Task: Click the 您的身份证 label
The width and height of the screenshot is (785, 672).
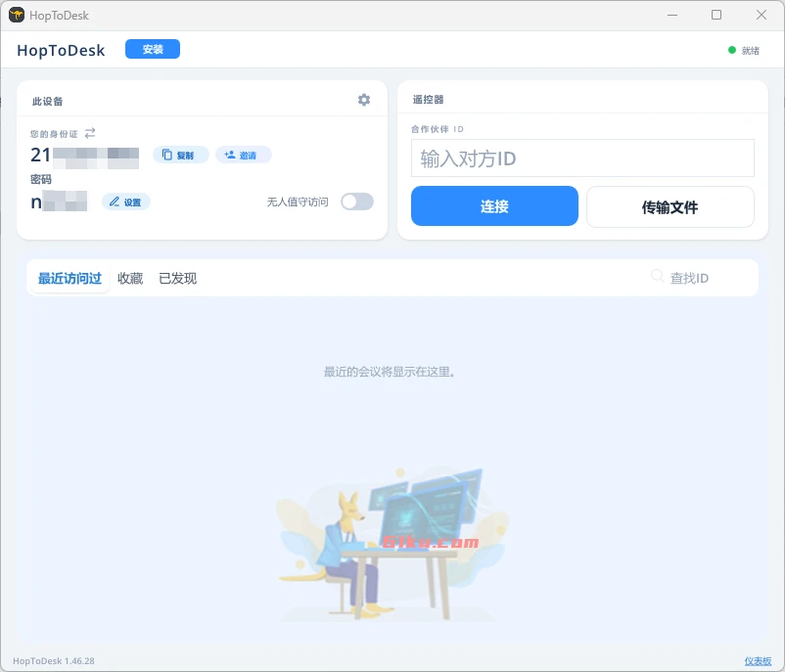Action: coord(54,134)
